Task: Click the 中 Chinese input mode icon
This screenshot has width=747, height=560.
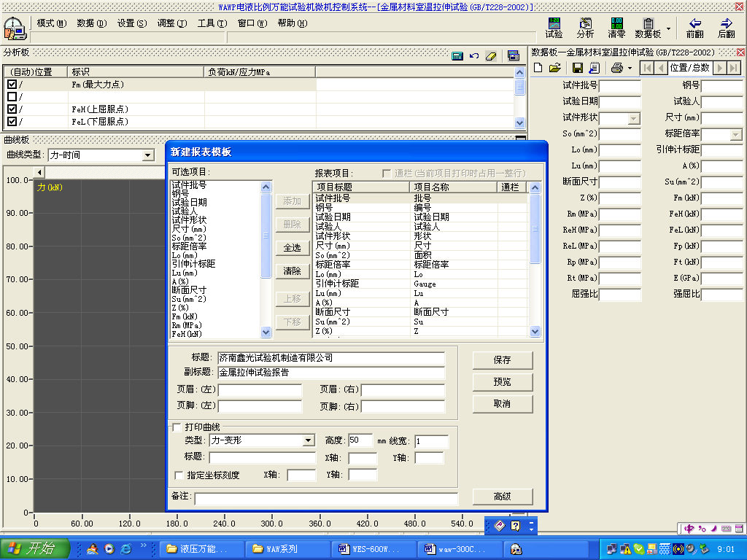Action: (689, 529)
